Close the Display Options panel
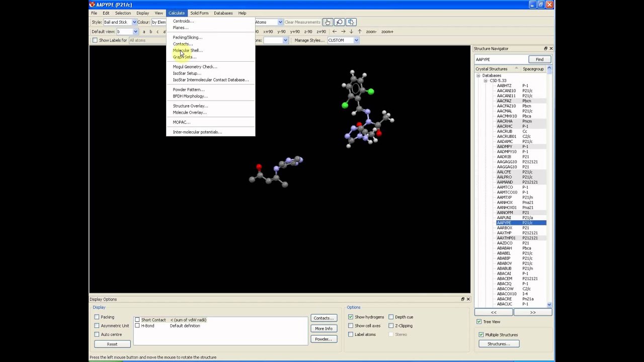Viewport: 644px width, 362px height. pyautogui.click(x=468, y=299)
